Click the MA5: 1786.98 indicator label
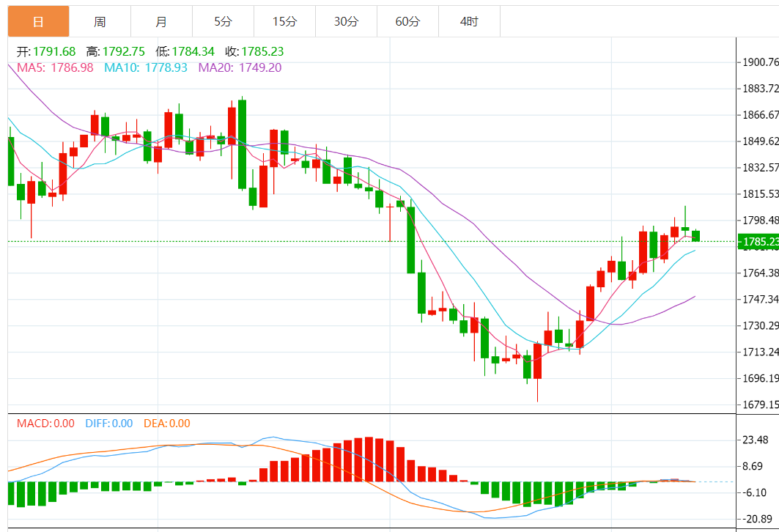This screenshot has width=779, height=532. point(55,67)
